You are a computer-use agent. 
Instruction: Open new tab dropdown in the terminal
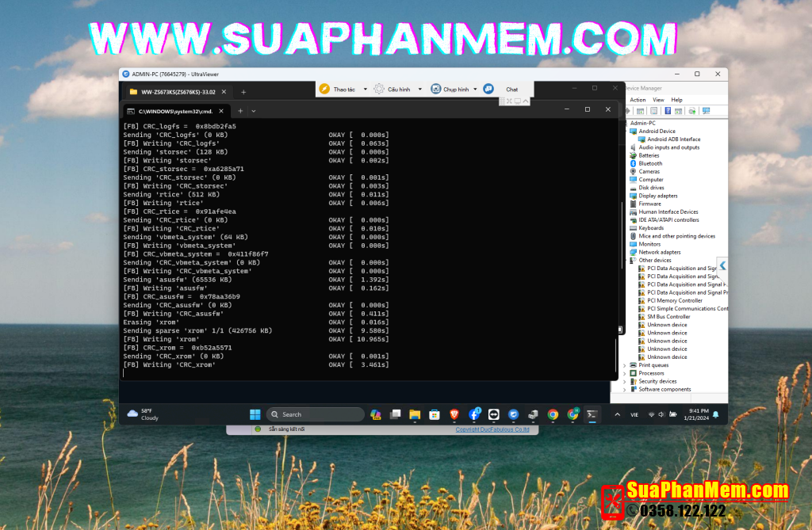254,111
